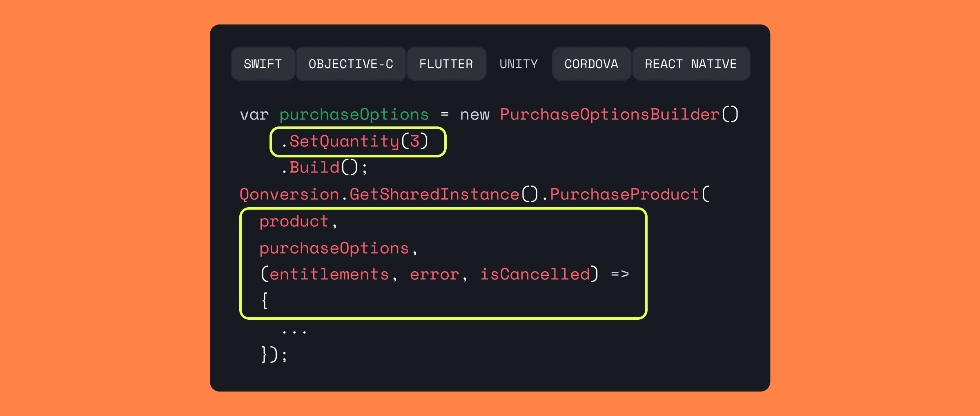
Task: View the REACT NATIVE snippet
Action: tap(690, 64)
